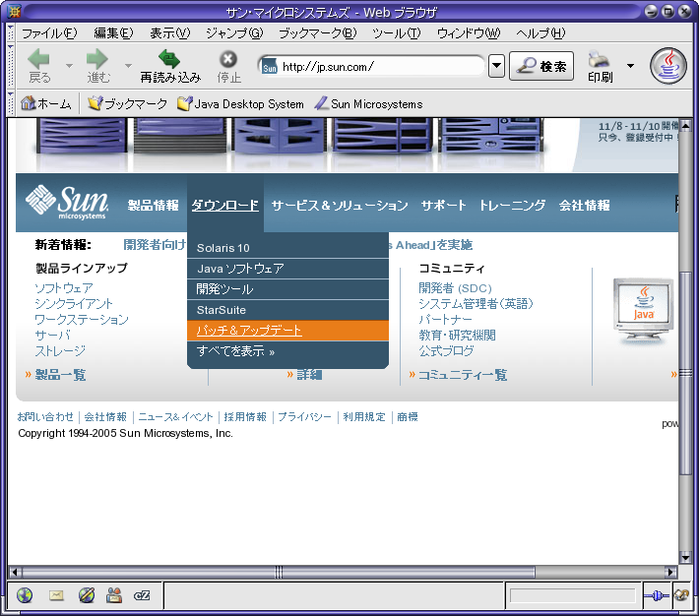Click the 検索 search button
The height and width of the screenshot is (616, 699).
(541, 66)
